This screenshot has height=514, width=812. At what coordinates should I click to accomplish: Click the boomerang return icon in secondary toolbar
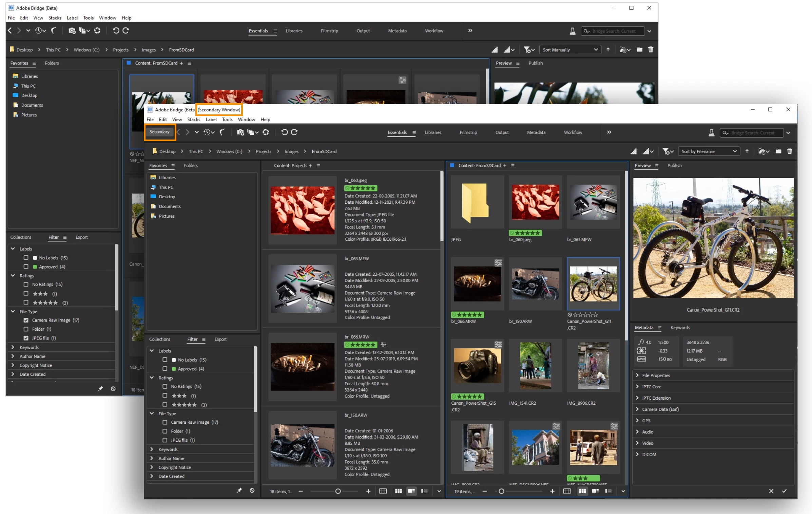pyautogui.click(x=222, y=132)
